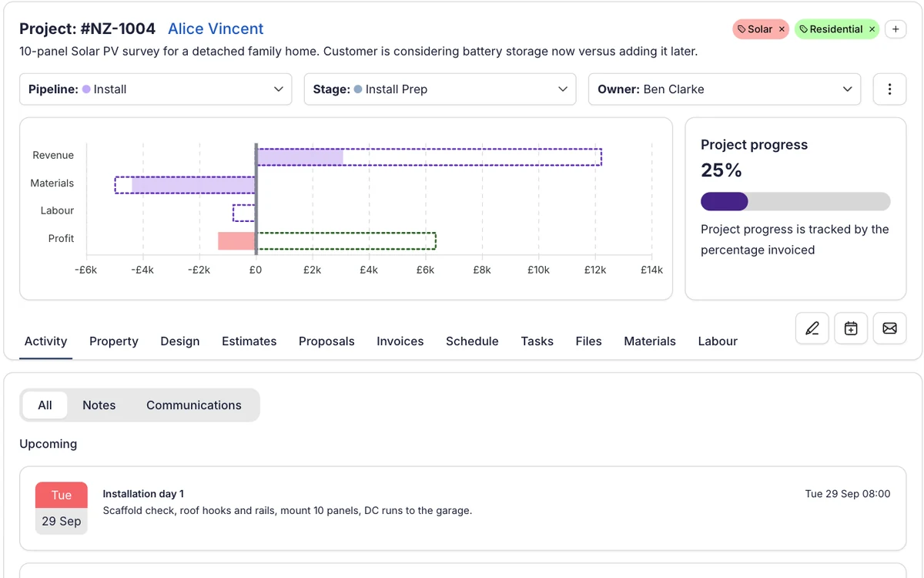Click the Residential tag label

point(835,29)
